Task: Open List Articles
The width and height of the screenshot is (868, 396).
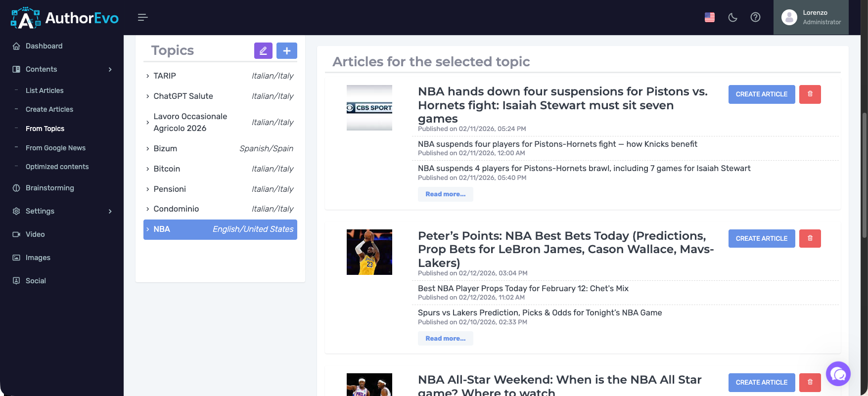Action: pos(45,90)
